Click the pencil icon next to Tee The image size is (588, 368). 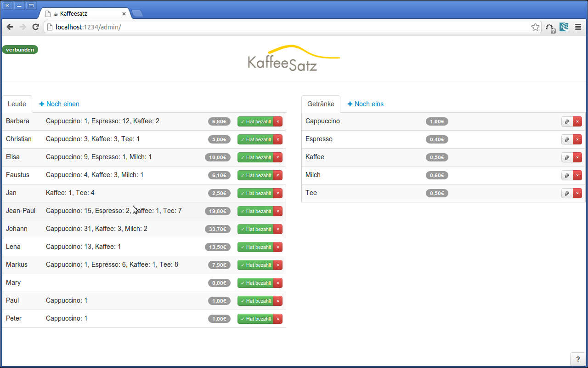567,193
